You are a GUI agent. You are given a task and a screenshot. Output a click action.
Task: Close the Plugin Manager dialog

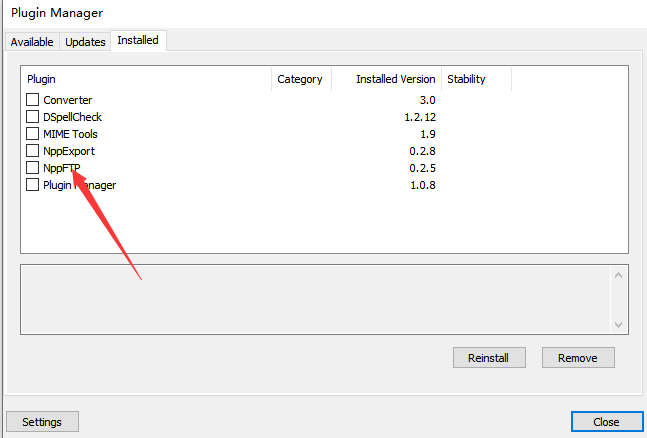click(x=607, y=421)
